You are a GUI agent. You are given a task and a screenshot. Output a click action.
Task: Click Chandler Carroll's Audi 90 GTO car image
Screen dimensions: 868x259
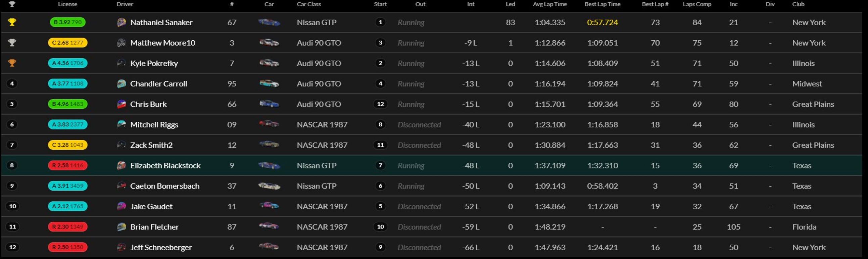[x=269, y=84]
